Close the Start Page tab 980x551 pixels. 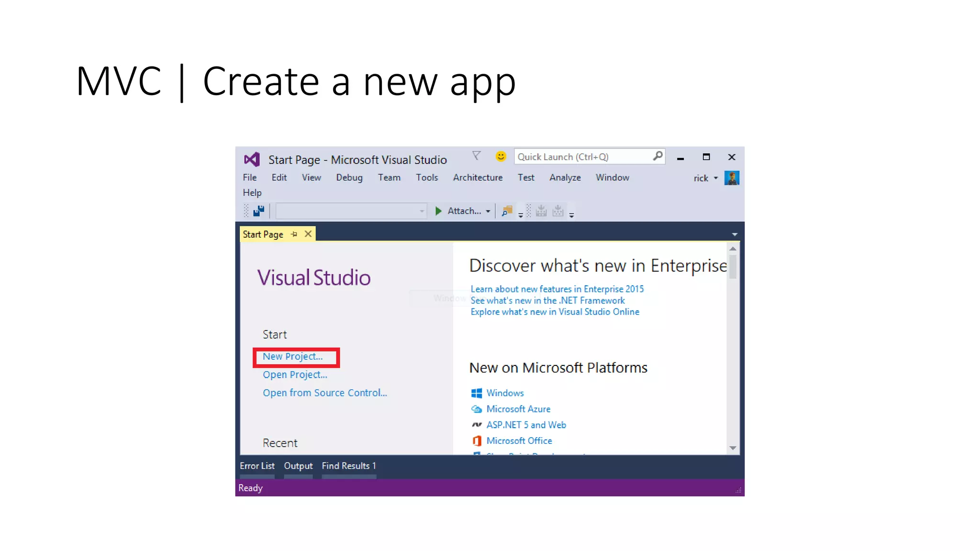pyautogui.click(x=308, y=234)
